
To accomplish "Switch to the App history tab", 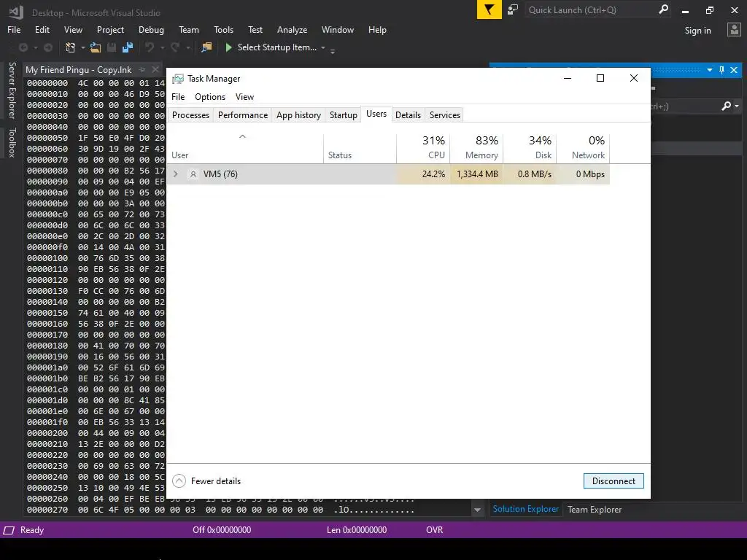I will (298, 114).
